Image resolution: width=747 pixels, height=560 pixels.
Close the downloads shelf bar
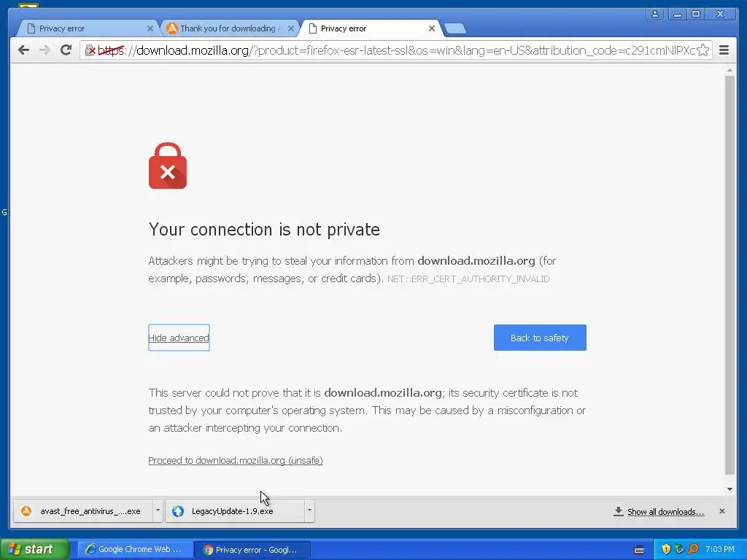[722, 511]
